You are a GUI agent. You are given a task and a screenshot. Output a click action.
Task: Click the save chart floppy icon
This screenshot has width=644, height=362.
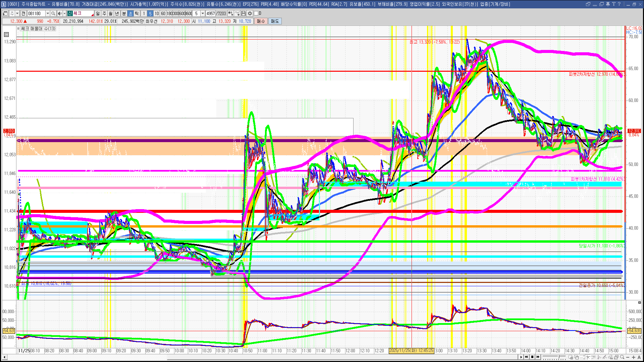(x=244, y=13)
